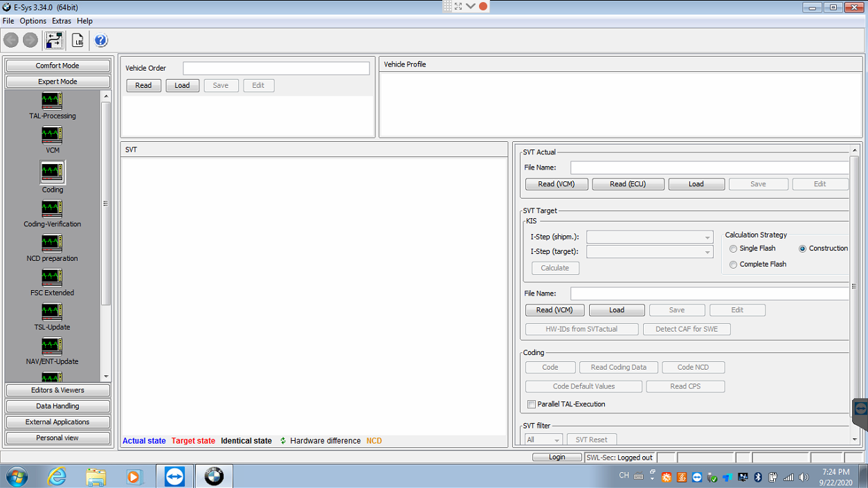
Task: Click the SVT Target Load button
Action: [617, 310]
